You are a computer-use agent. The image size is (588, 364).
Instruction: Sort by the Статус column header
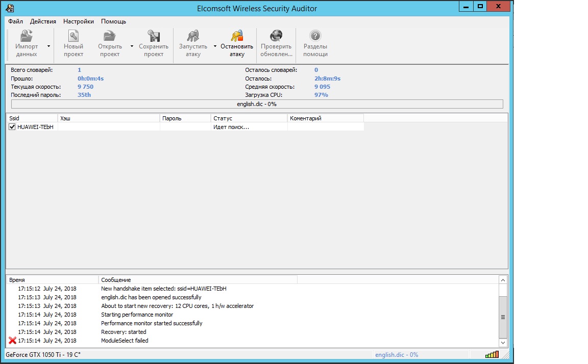(x=249, y=118)
